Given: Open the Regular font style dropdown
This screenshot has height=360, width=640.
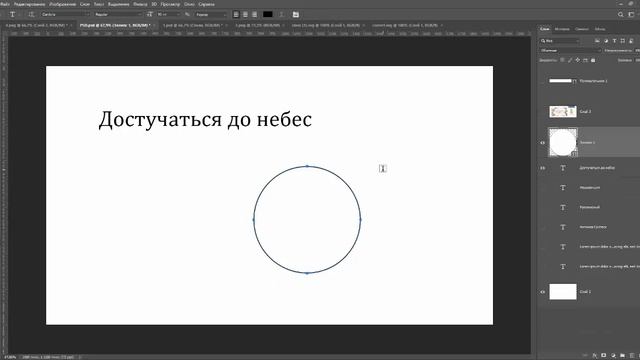Looking at the screenshot, I should tap(118, 14).
